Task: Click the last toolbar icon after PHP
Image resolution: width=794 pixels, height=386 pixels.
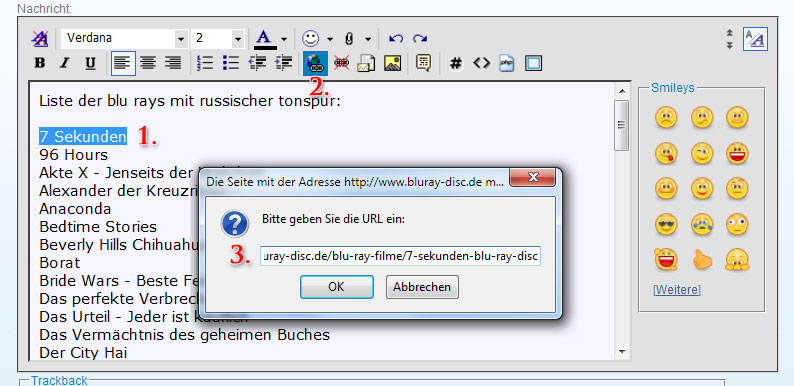Action: (533, 63)
